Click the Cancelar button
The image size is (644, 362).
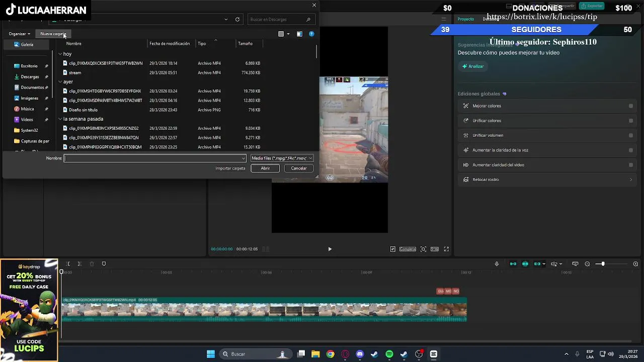tap(299, 168)
